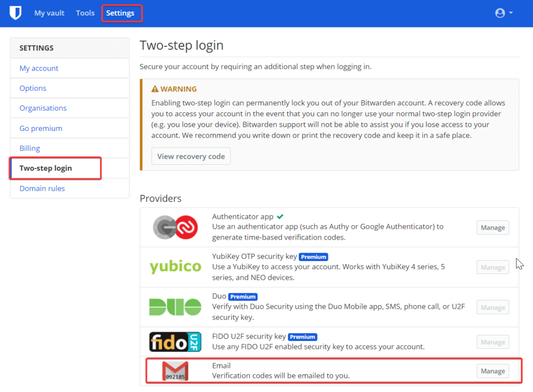Viewport: 533px width, 392px height.
Task: Click 'Secure your account by requiring' description
Action: 255,67
